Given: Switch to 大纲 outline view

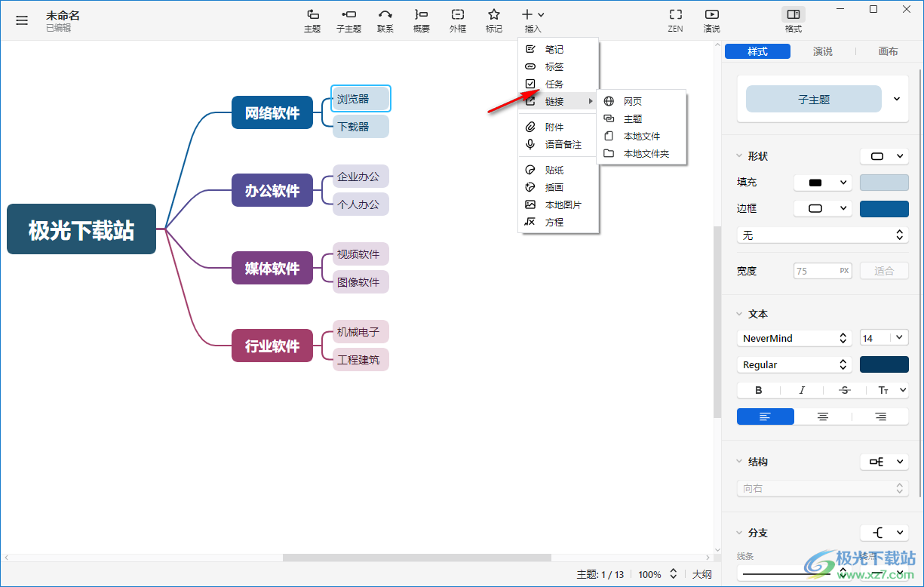Looking at the screenshot, I should pos(702,574).
